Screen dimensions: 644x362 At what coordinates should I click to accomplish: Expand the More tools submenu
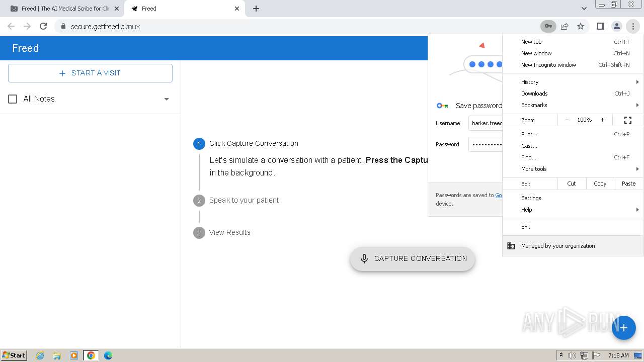573,169
